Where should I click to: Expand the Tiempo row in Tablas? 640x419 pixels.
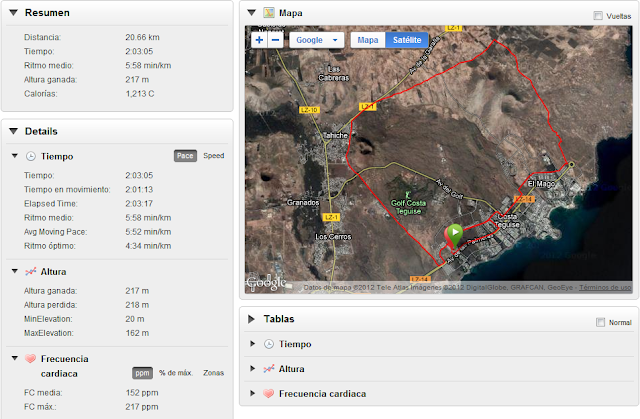pyautogui.click(x=253, y=344)
